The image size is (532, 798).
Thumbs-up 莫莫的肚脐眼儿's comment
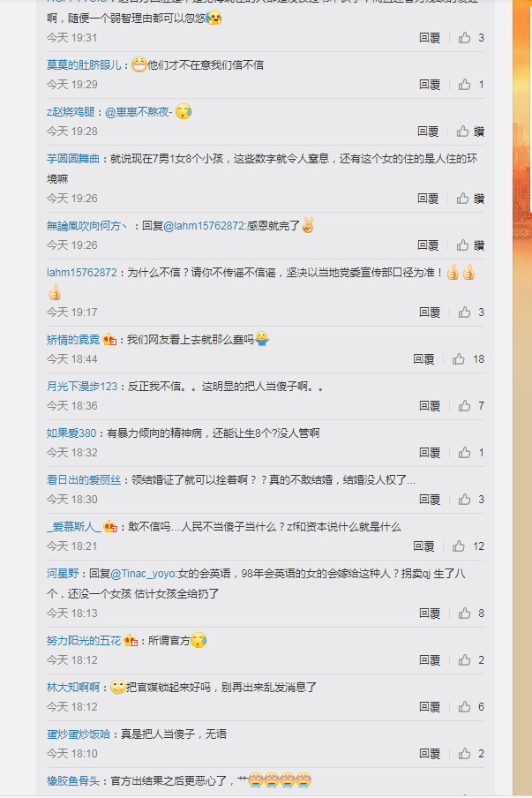(471, 85)
